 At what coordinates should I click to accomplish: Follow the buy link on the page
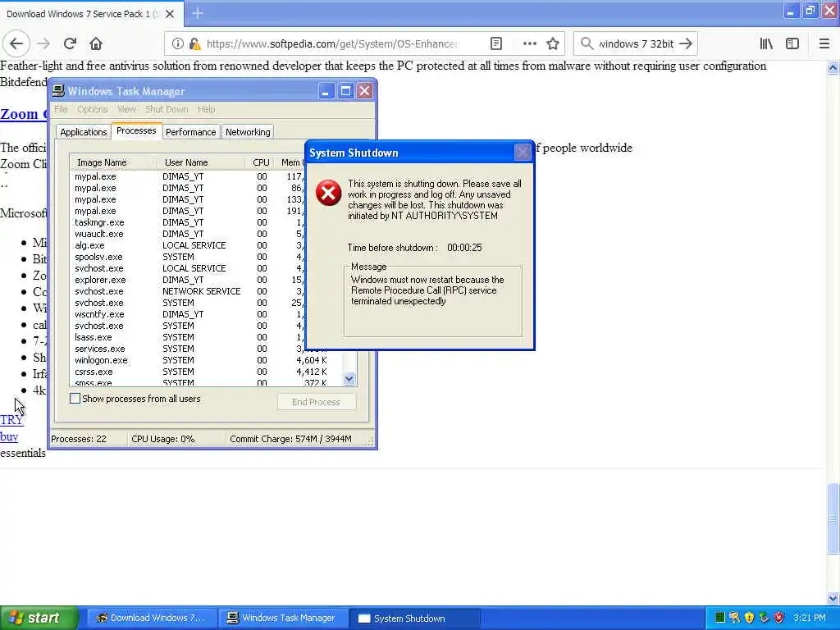coord(8,436)
